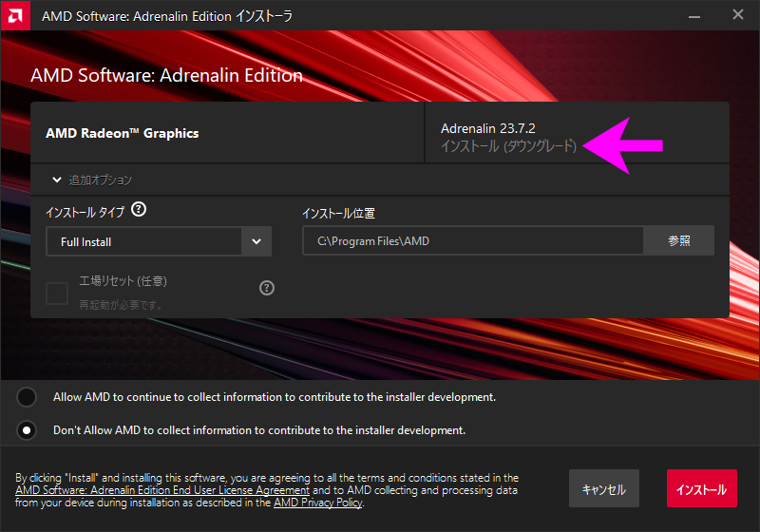Click the AMD logo in the title bar
Viewport: 760px width, 532px height.
point(15,15)
